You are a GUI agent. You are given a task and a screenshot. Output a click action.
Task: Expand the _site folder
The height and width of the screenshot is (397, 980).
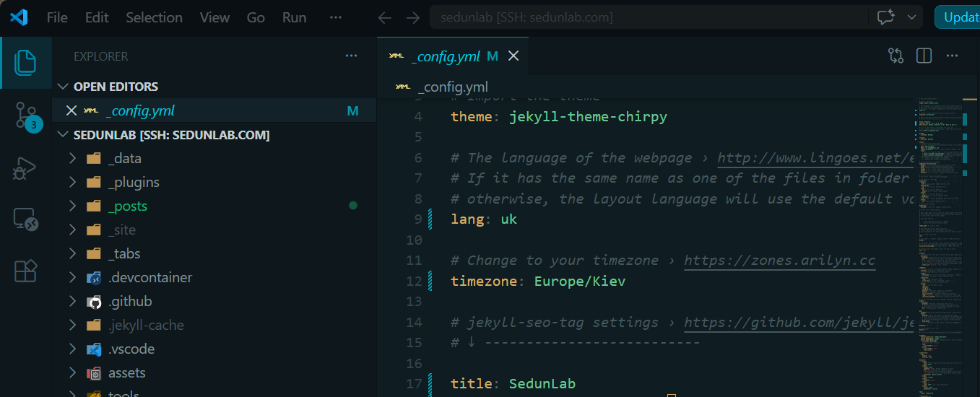click(x=72, y=230)
